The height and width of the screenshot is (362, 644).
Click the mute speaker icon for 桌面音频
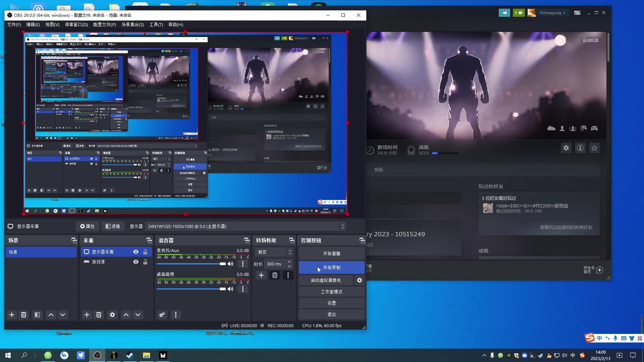(231, 289)
